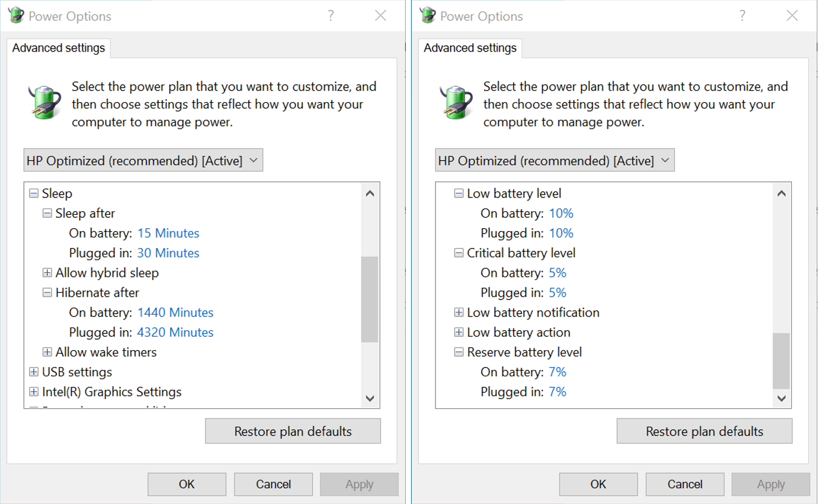Click scroll down arrow in right settings tree
Screen dimensions: 818x504
coord(781,398)
